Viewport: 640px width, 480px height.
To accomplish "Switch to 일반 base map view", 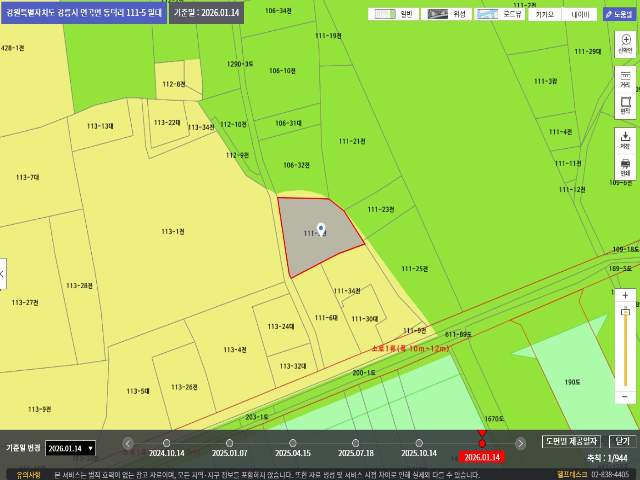I will (x=395, y=14).
